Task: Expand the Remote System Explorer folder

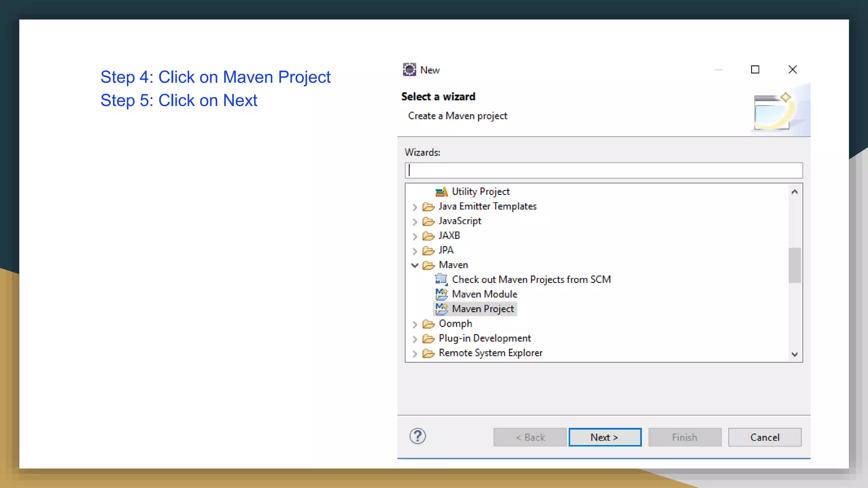Action: coord(415,354)
